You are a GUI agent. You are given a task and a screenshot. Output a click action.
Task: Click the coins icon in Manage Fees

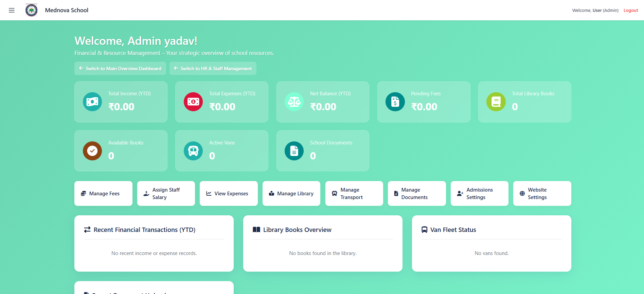coord(83,194)
